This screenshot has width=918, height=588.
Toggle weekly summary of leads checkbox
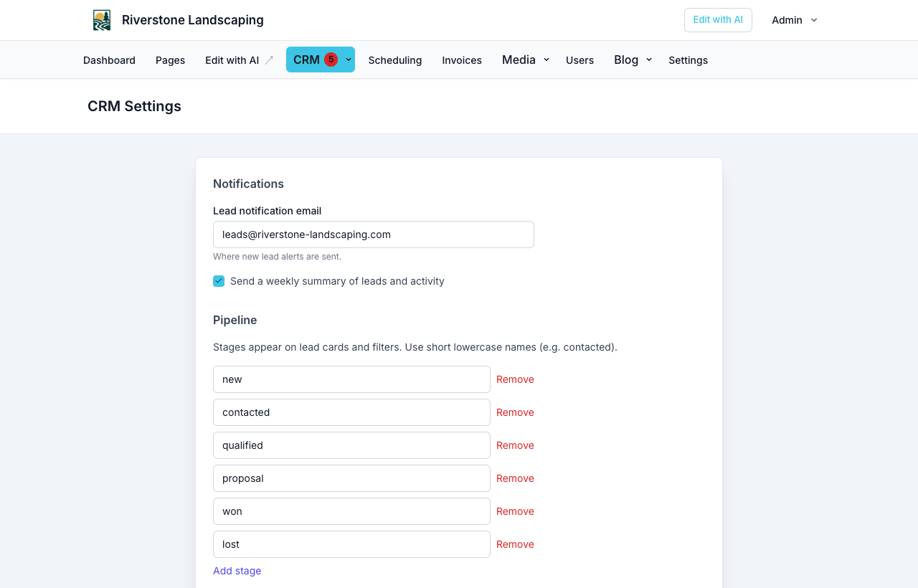pos(219,281)
